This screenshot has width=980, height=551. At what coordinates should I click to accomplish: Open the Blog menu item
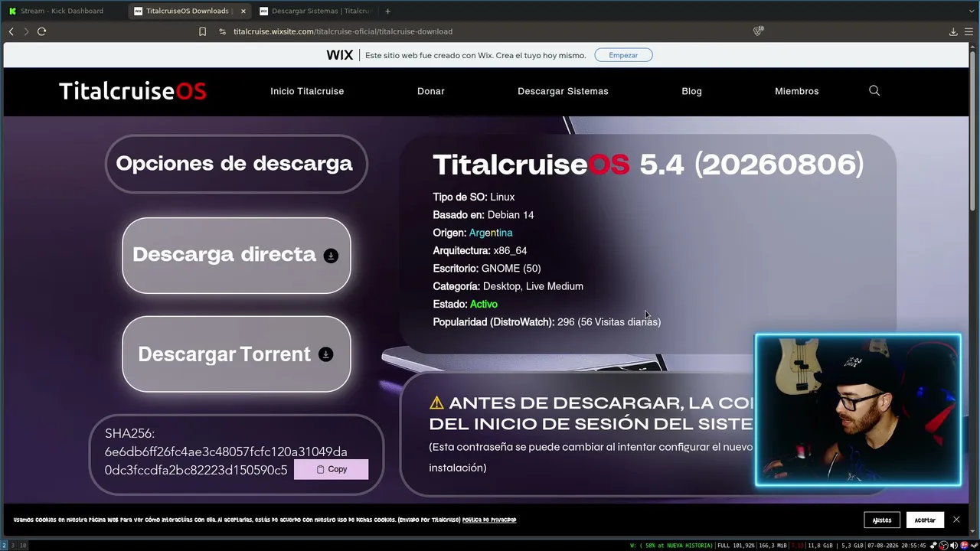coord(691,91)
